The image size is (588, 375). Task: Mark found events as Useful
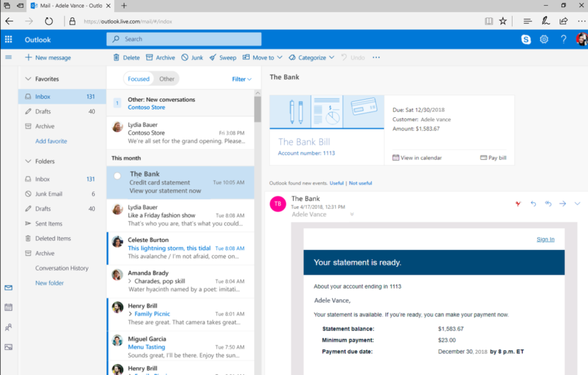tap(337, 183)
